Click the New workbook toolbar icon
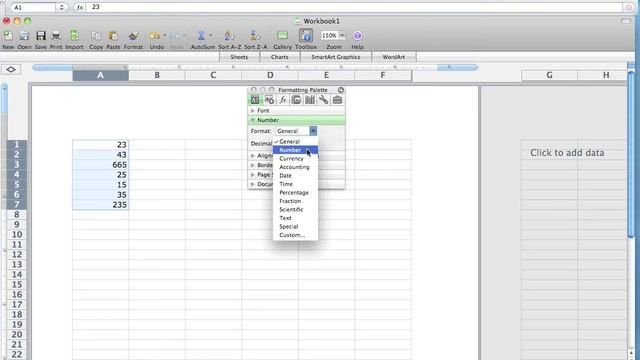Screen dimensions: 640x360 (8, 36)
